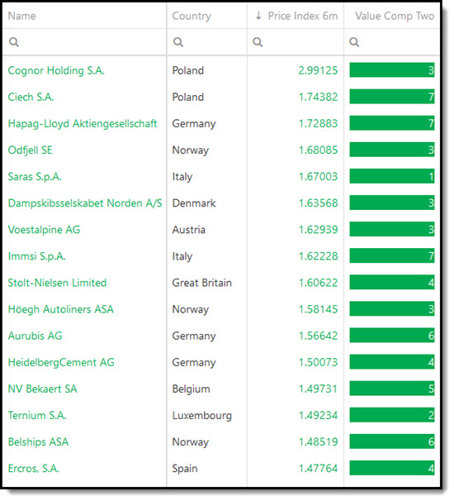Screen dimensions: 454x500
Task: Select Great Britain country cell
Action: coord(202,283)
